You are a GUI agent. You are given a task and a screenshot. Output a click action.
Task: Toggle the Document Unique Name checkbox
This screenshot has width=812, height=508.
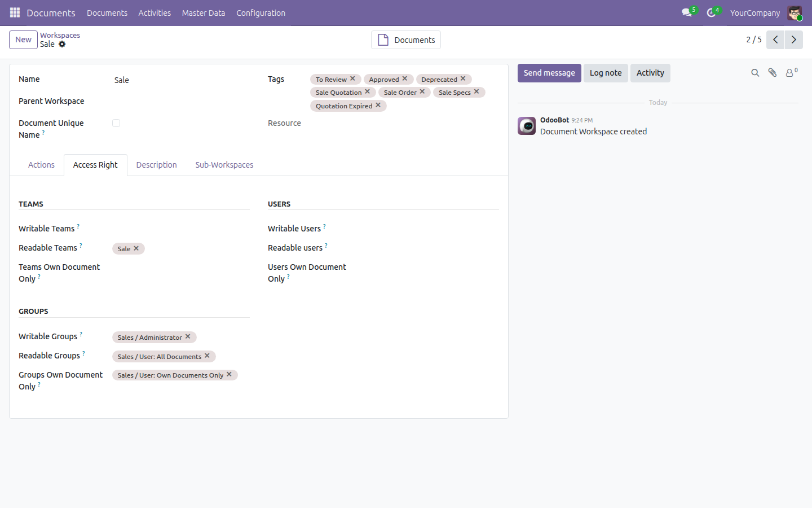(x=116, y=123)
